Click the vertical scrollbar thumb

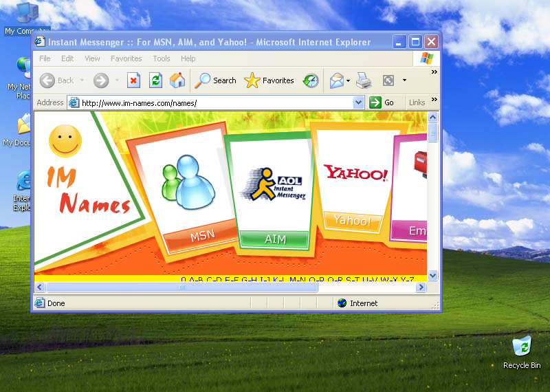[x=433, y=132]
